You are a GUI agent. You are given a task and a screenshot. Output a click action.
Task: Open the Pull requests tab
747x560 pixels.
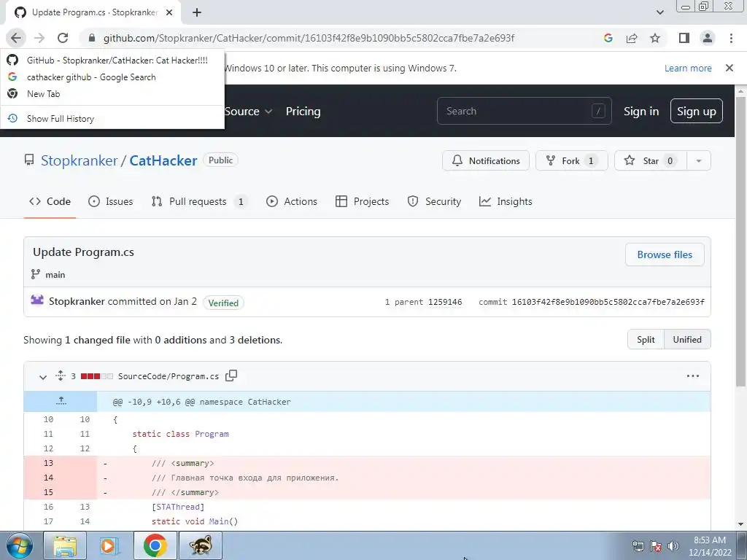200,201
